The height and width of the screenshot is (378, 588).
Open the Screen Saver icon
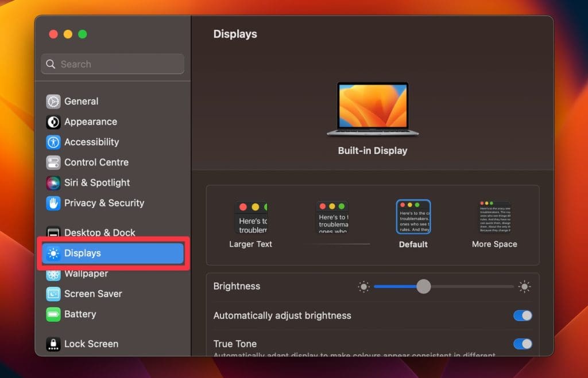(x=53, y=294)
